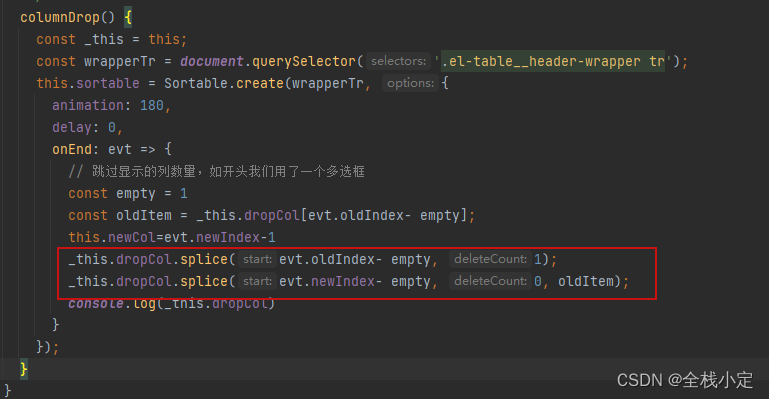The height and width of the screenshot is (399, 769).
Task: Click the 'options:' parameter hint
Action: 410,83
